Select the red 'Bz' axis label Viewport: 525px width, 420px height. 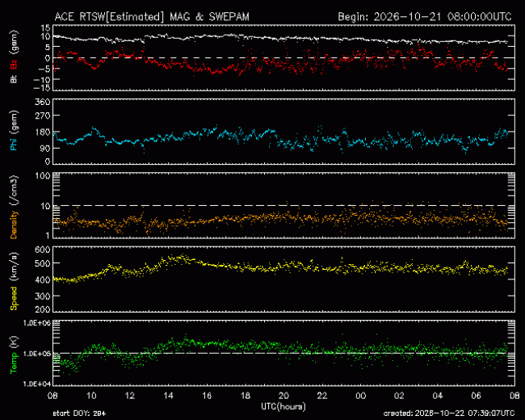14,65
